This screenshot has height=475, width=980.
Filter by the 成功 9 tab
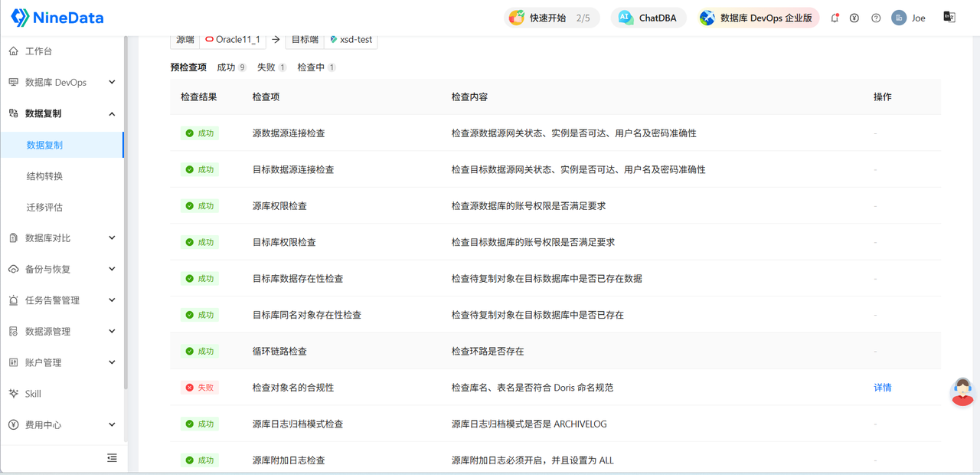point(231,67)
